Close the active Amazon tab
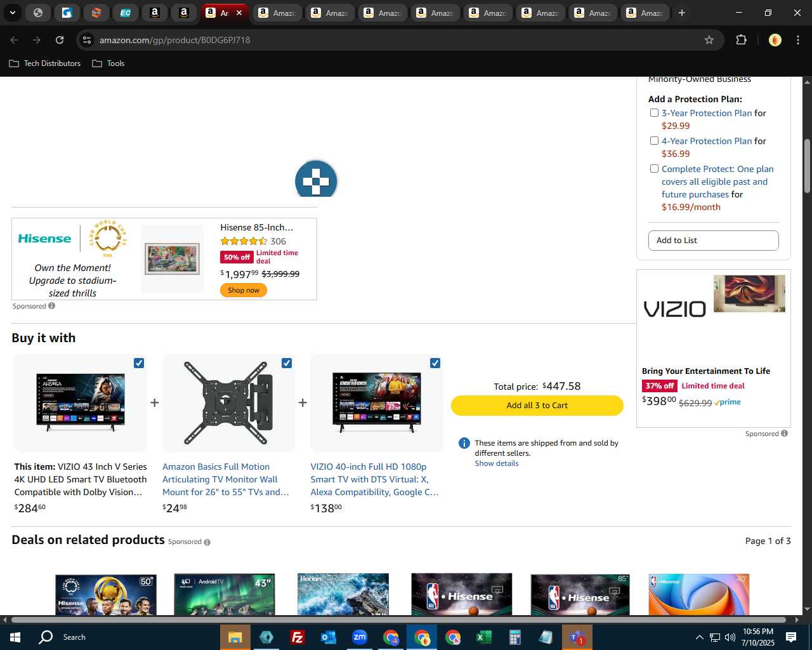Screen dimensions: 812x650 tap(239, 13)
